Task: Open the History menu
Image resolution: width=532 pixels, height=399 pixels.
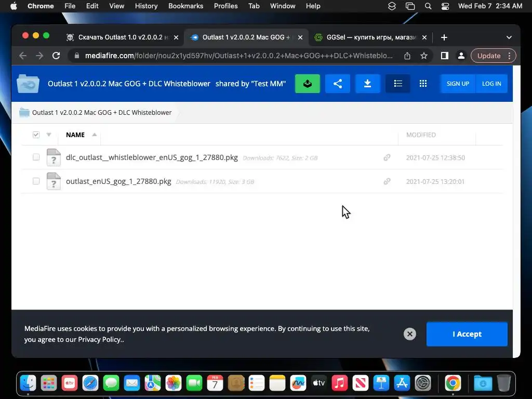Action: pos(146,6)
